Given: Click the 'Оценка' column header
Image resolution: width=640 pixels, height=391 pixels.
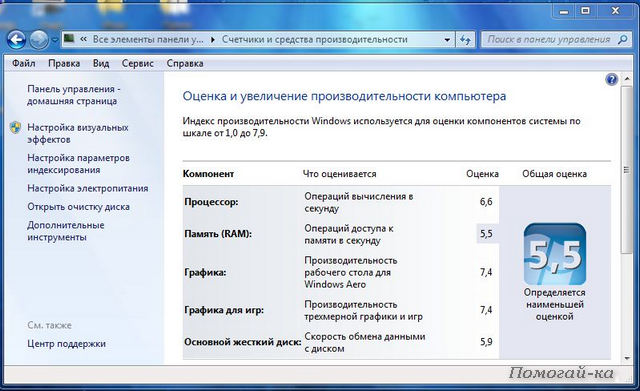Looking at the screenshot, I should 482,174.
